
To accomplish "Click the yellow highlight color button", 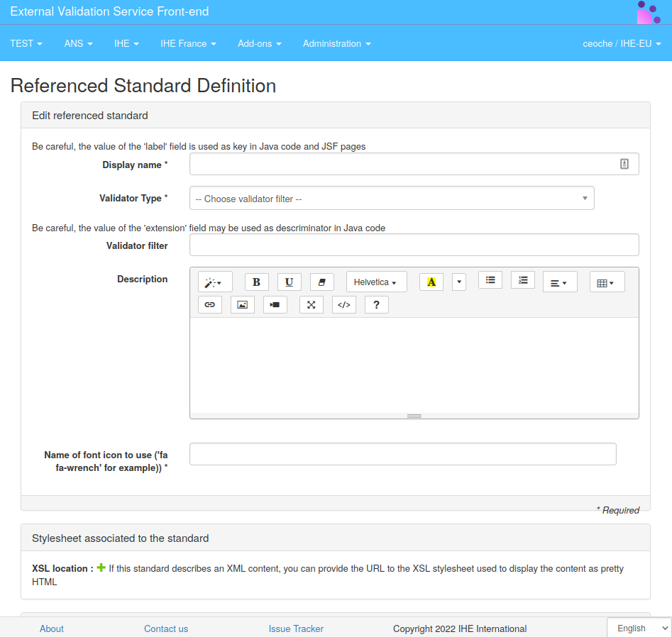I will click(x=431, y=282).
